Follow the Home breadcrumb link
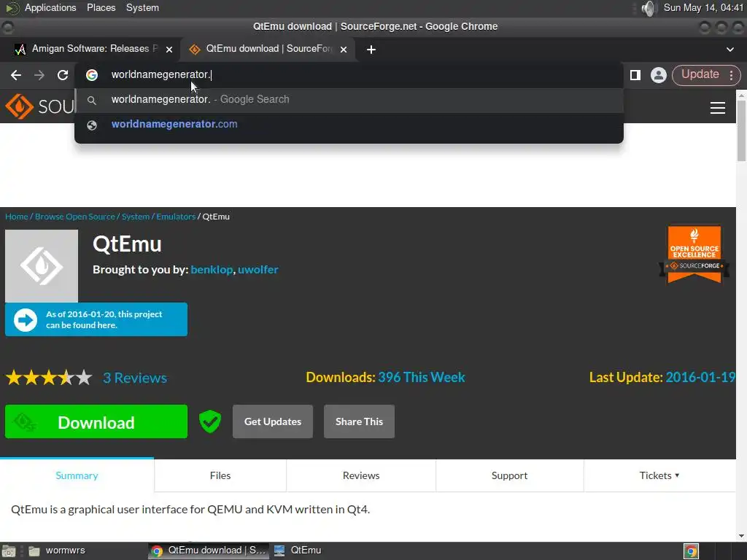 [x=17, y=217]
